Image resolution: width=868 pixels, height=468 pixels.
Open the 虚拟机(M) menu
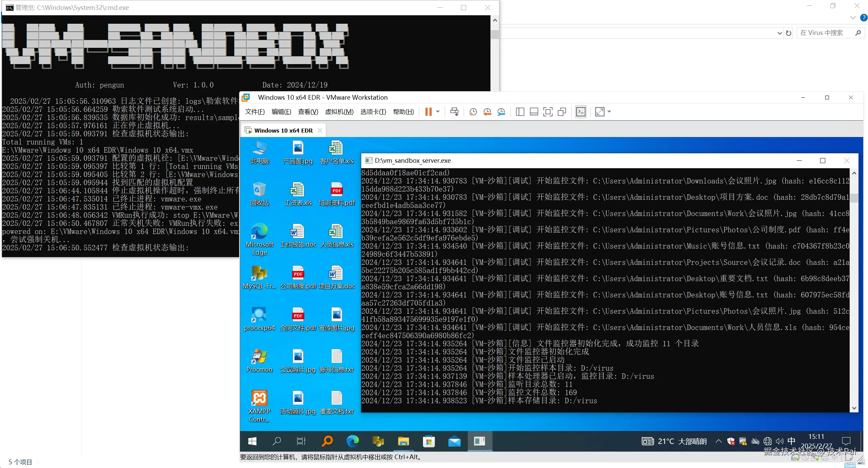339,112
